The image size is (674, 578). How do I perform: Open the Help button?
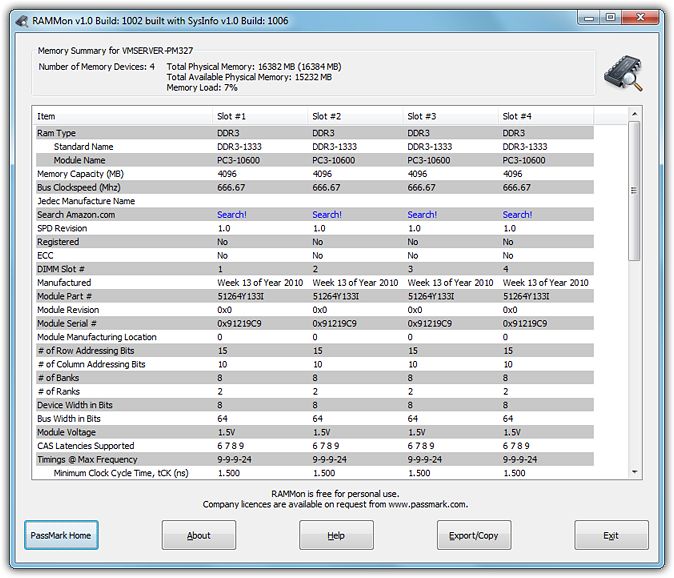pos(336,535)
